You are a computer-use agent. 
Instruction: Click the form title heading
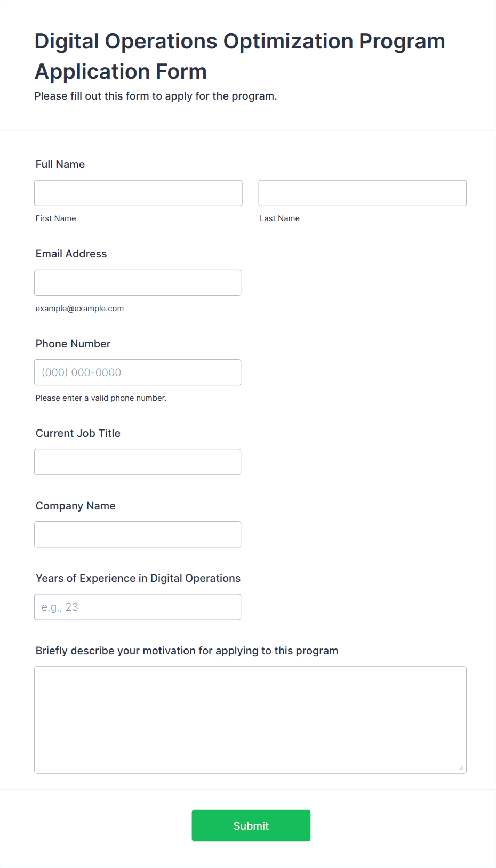240,56
